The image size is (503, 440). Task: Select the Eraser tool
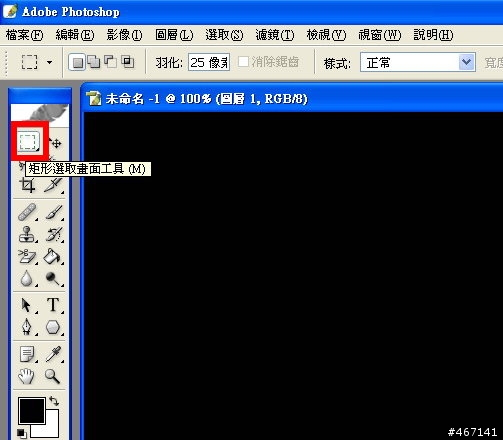click(x=27, y=257)
